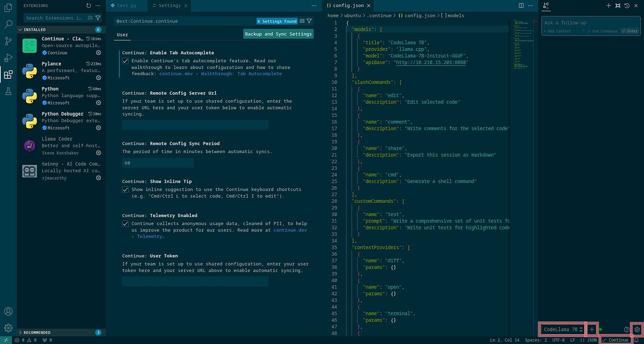Click Backup and Sync Settings button
Image resolution: width=644 pixels, height=344 pixels.
pos(278,34)
